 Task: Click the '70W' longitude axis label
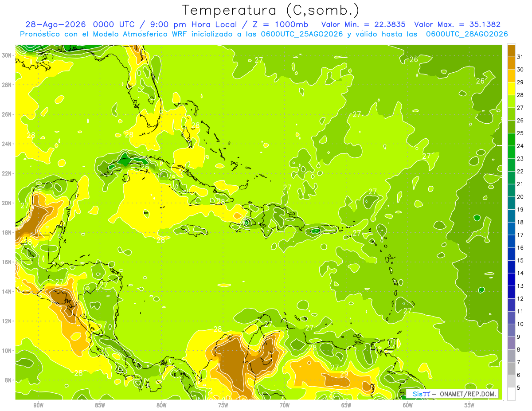[x=285, y=405]
